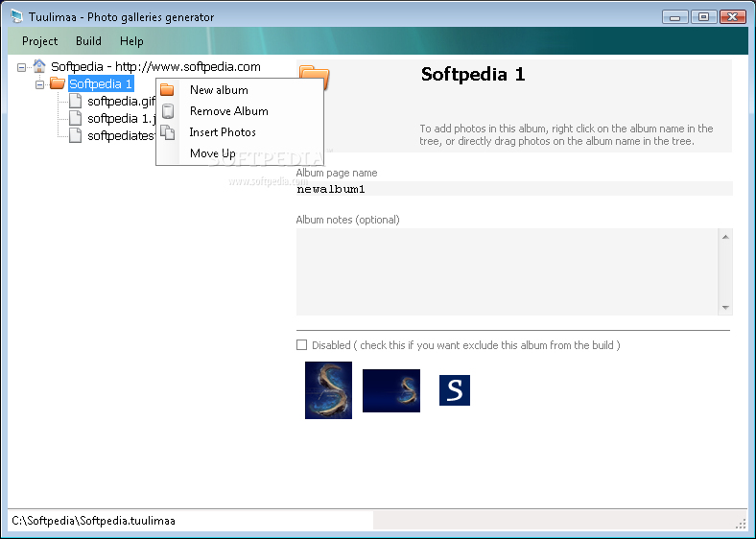Open the Build menu
756x539 pixels.
[x=88, y=41]
